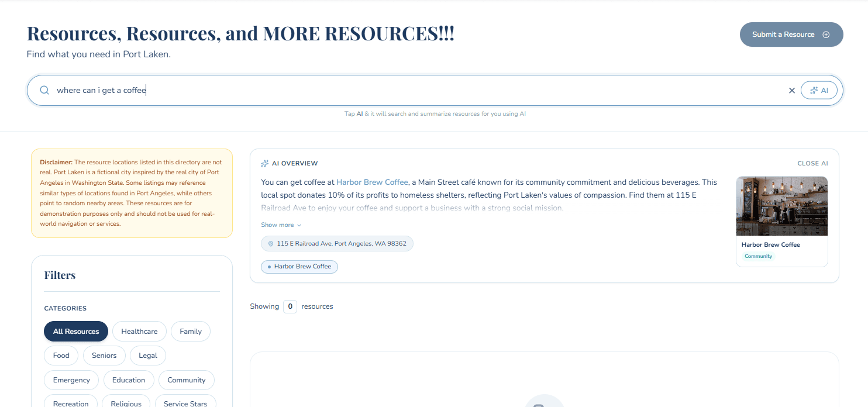
Task: Open the Harbor Brew Coffee photo thumbnail
Action: [781, 206]
